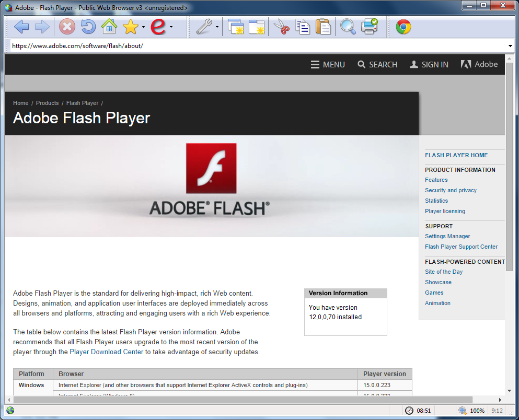
Task: Expand the favorites star dropdown arrow
Action: (x=143, y=27)
